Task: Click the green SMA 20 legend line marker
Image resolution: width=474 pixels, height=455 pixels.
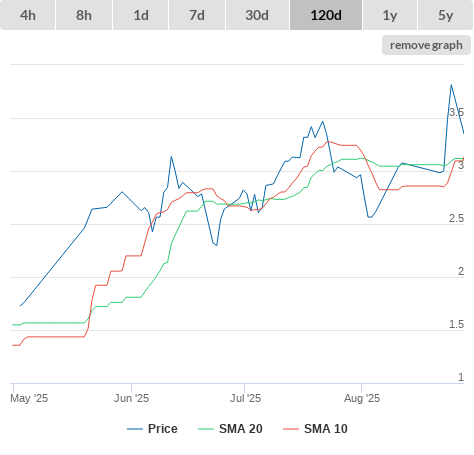Action: pos(206,429)
